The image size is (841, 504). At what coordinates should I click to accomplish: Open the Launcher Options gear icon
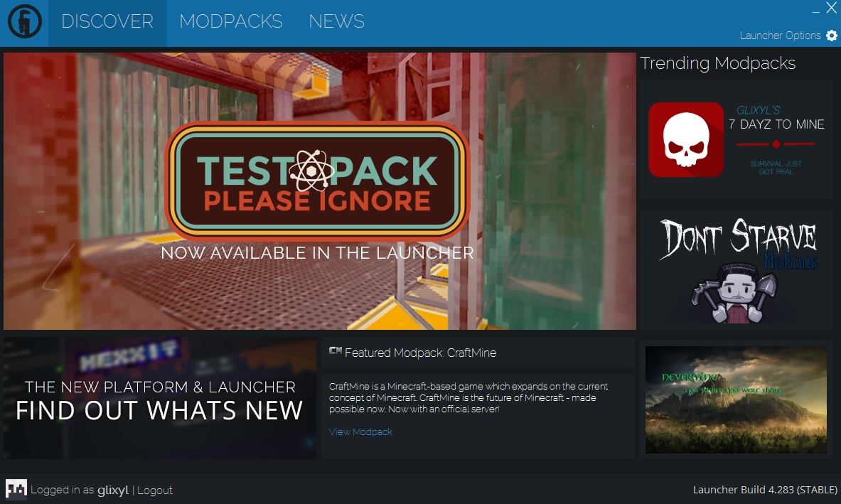(832, 36)
